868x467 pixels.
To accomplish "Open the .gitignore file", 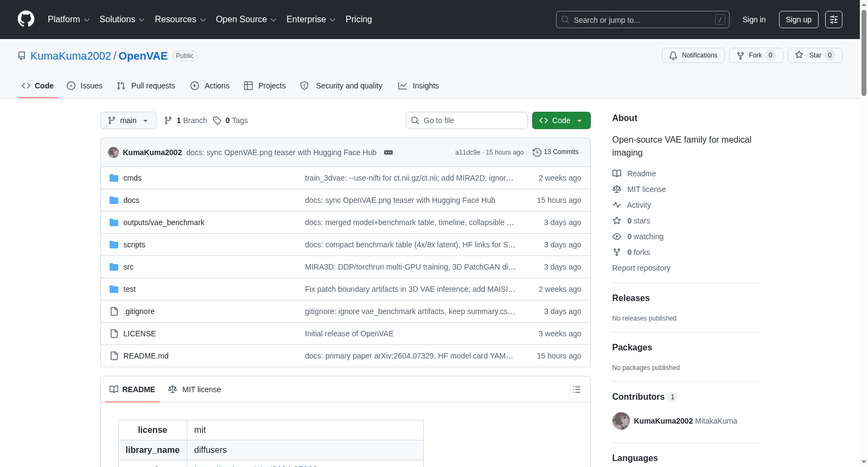I will 139,311.
